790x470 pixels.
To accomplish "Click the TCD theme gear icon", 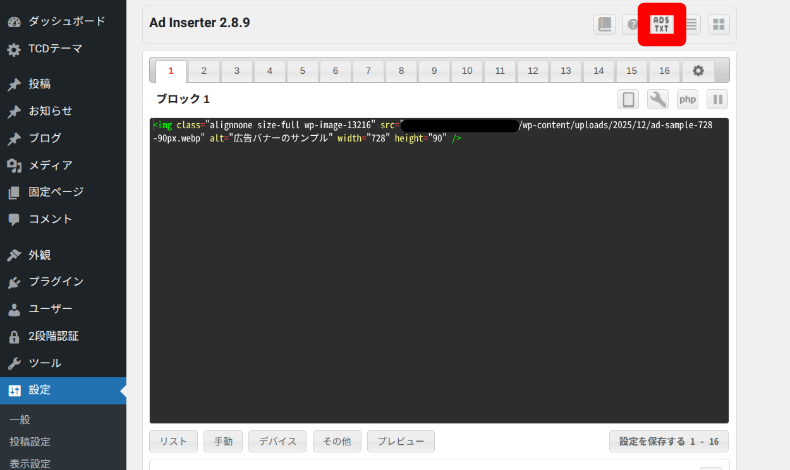I will 14,49.
